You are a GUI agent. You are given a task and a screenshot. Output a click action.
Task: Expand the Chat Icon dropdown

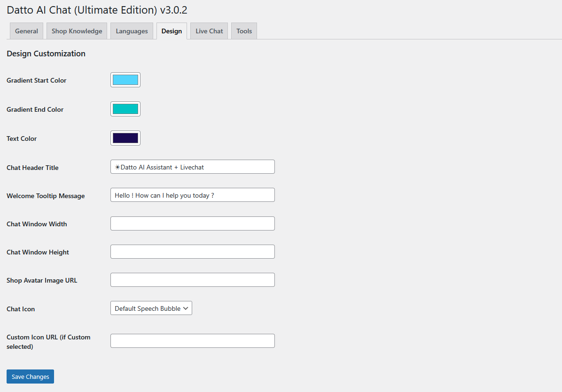(x=151, y=308)
